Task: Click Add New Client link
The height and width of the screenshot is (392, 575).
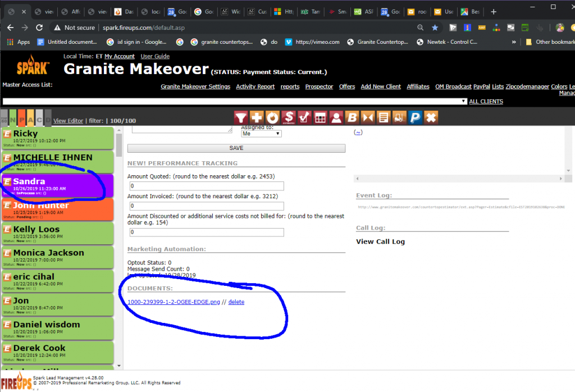Action: (381, 86)
